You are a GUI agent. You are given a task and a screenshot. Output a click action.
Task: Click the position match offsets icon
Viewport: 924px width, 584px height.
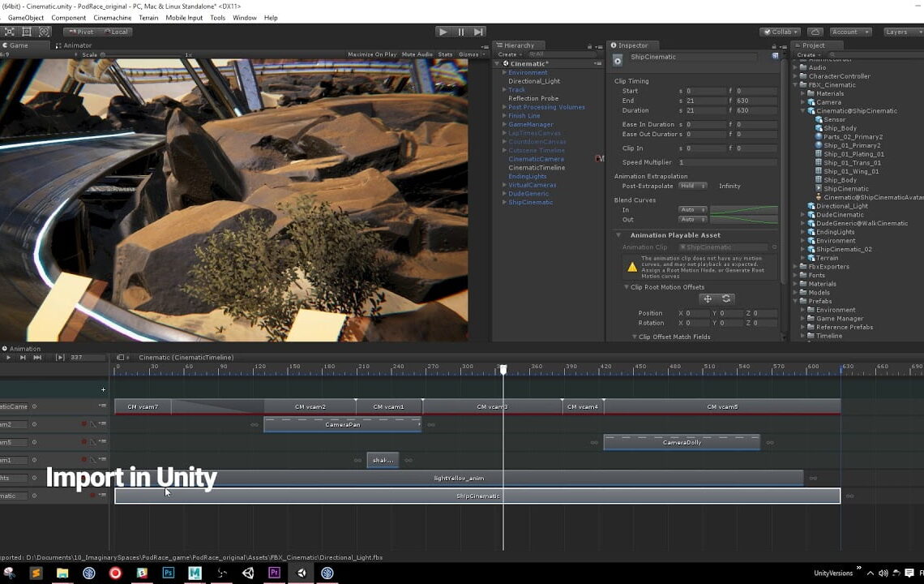click(708, 299)
